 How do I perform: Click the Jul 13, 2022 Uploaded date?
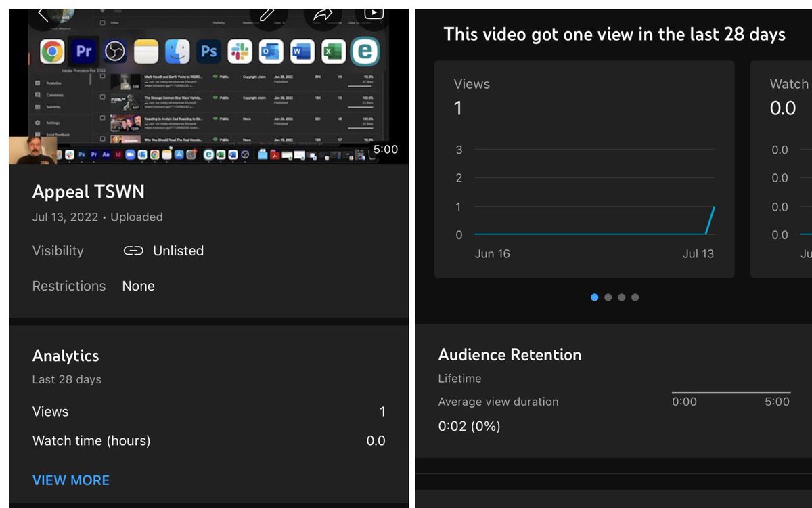(97, 217)
